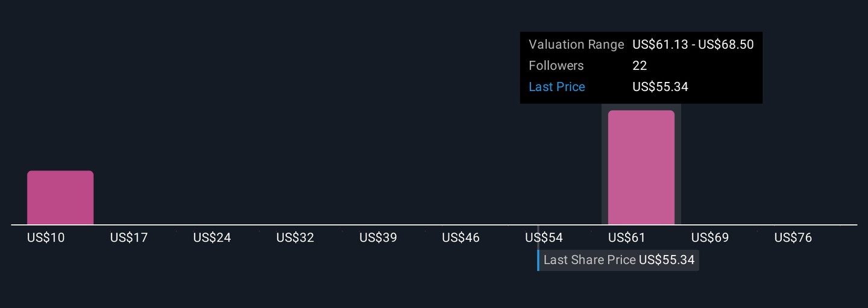Select the US$61 axis label

coord(627,238)
